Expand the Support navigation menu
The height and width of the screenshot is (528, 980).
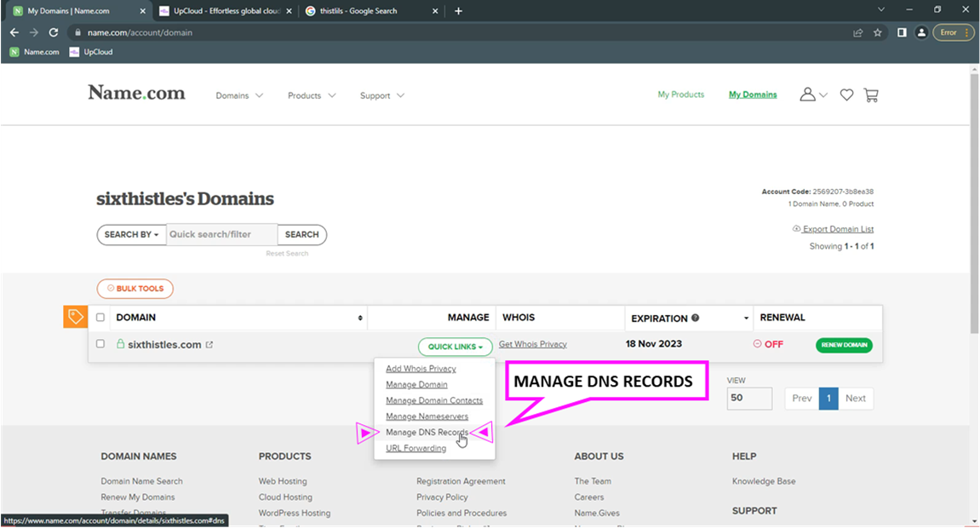click(x=382, y=95)
